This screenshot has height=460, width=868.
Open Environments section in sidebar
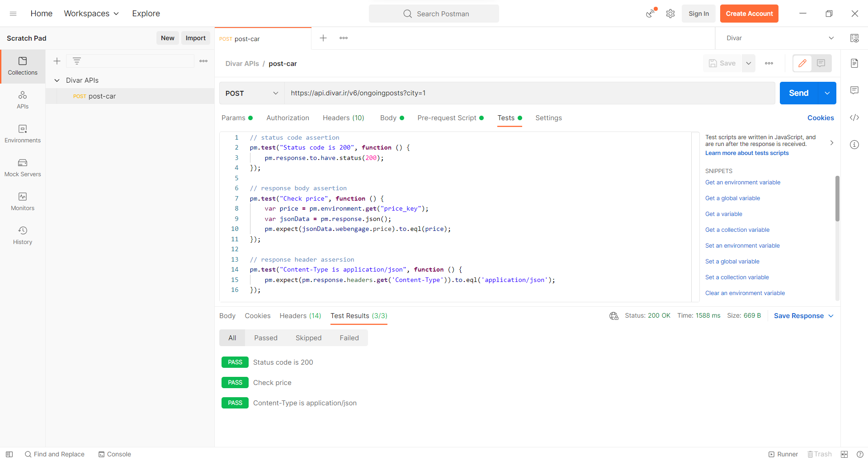[23, 134]
